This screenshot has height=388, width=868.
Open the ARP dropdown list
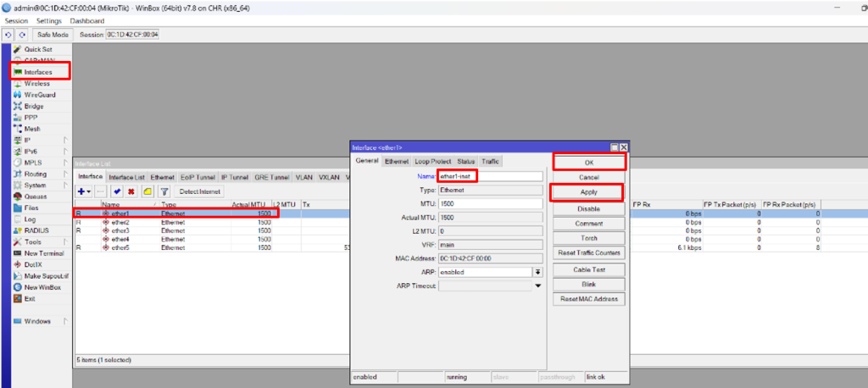tap(537, 272)
